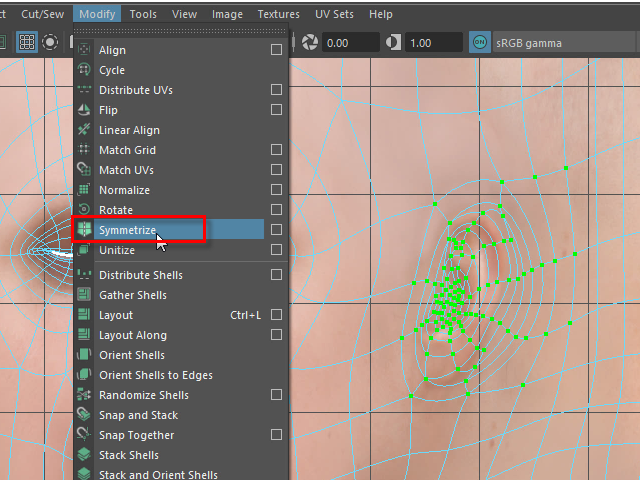Choose Gather Shells from the menu

coord(133,295)
